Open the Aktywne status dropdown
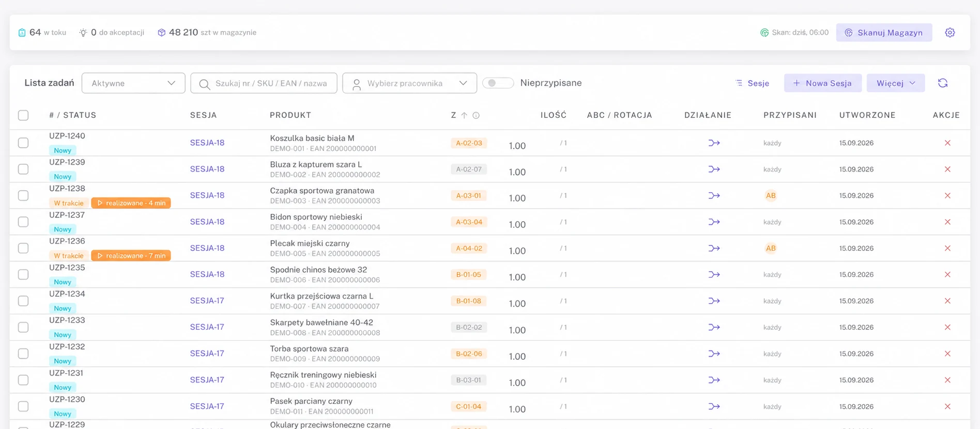The width and height of the screenshot is (980, 429). tap(133, 83)
